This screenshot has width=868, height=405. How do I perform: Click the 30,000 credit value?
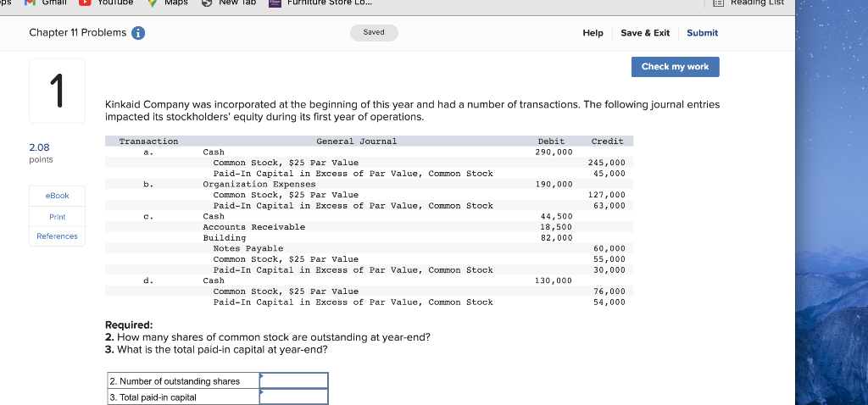point(609,270)
